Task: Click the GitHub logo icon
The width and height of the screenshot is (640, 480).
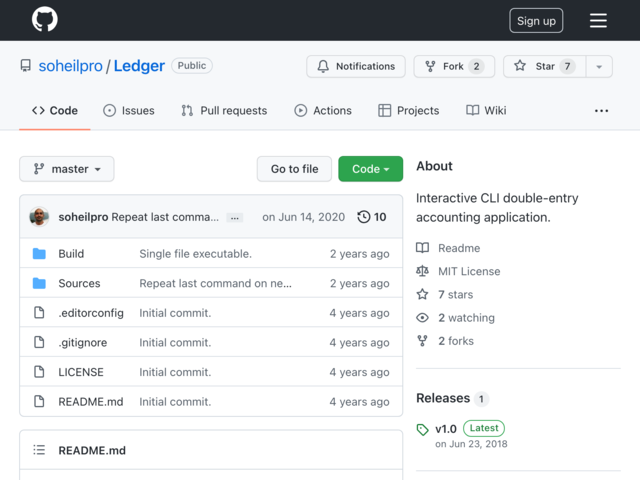Action: pyautogui.click(x=44, y=20)
